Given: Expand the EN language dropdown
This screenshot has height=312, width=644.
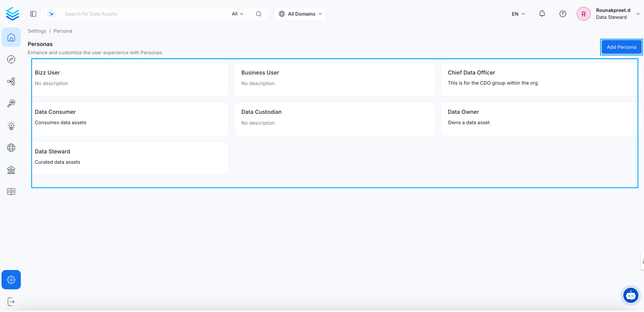Looking at the screenshot, I should pos(518,14).
